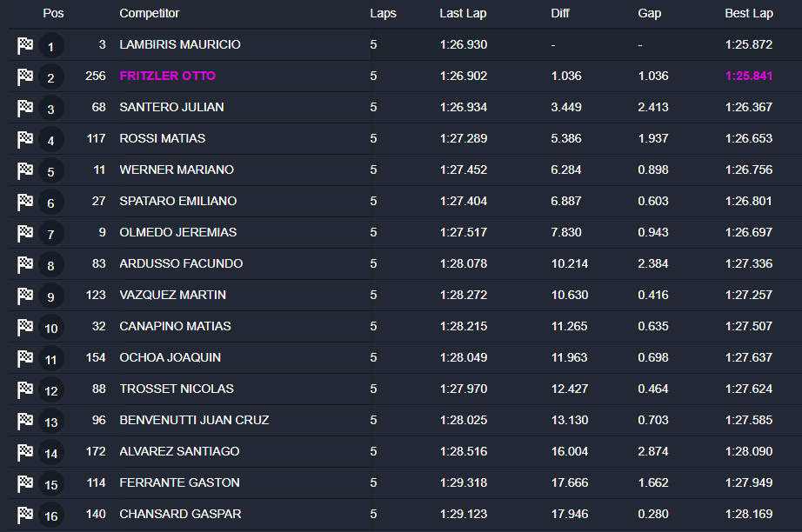Click the purple best lap time 1:25.841
The height and width of the screenshot is (532, 802).
tap(749, 76)
